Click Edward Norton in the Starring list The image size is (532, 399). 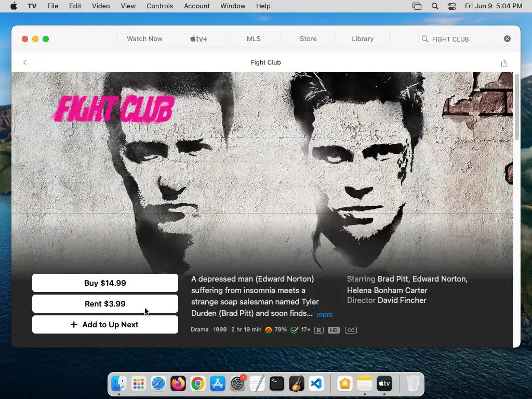click(438, 279)
